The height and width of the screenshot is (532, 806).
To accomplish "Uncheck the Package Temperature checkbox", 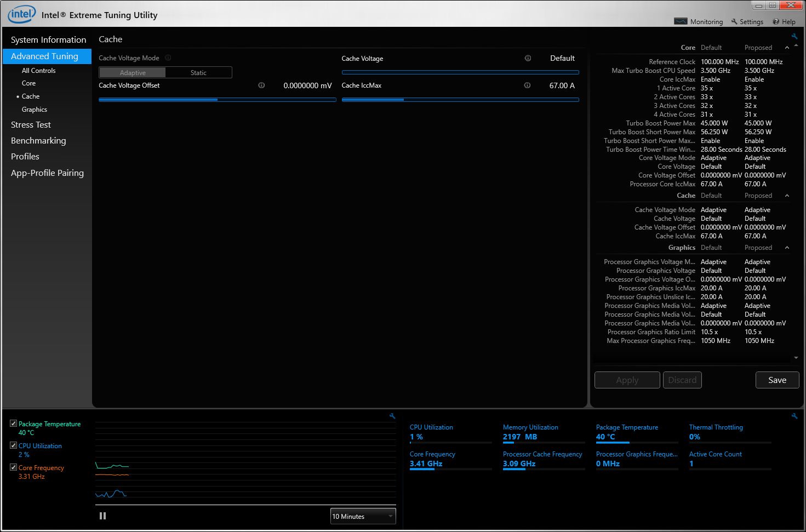I will coord(14,424).
